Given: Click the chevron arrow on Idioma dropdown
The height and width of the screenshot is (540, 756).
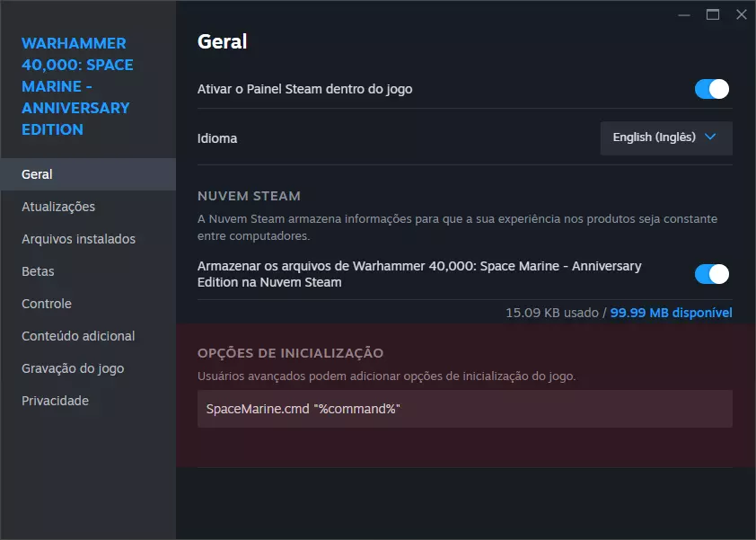Looking at the screenshot, I should (x=711, y=137).
